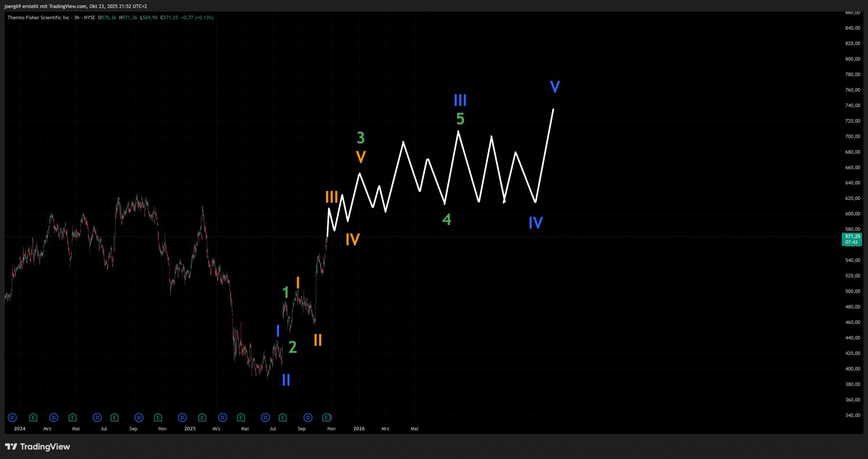This screenshot has height=459, width=868.
Task: Select the orange IV wave label
Action: (353, 240)
